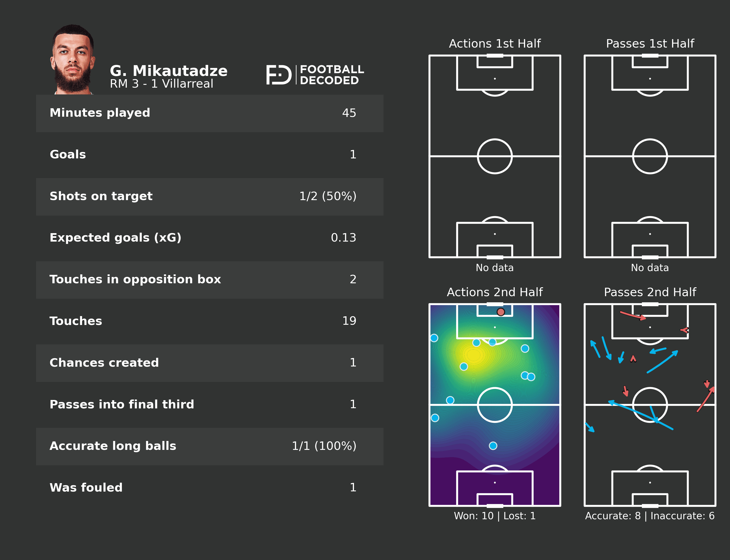This screenshot has width=730, height=560.
Task: Click the red shot marker near the goal
Action: (x=500, y=312)
